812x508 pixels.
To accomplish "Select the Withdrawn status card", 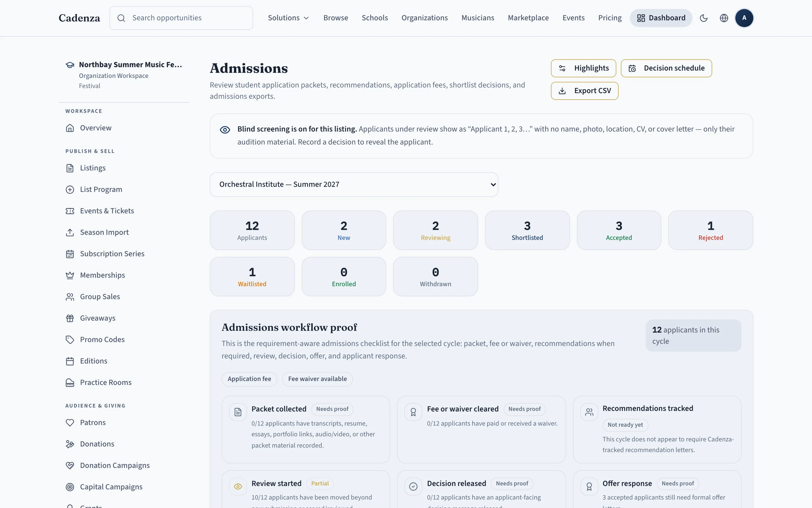I will coord(436,277).
